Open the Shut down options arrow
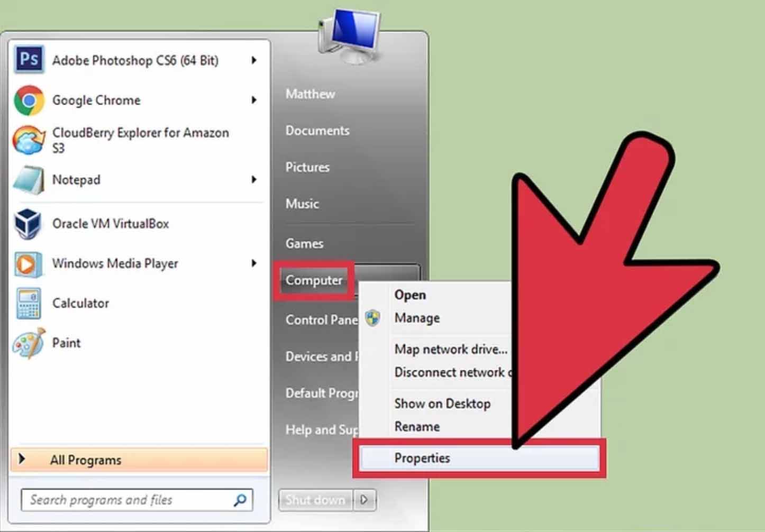The height and width of the screenshot is (532, 765). click(365, 500)
